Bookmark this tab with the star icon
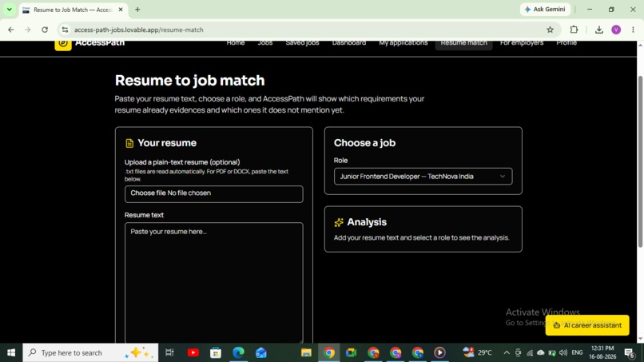 coord(550,30)
